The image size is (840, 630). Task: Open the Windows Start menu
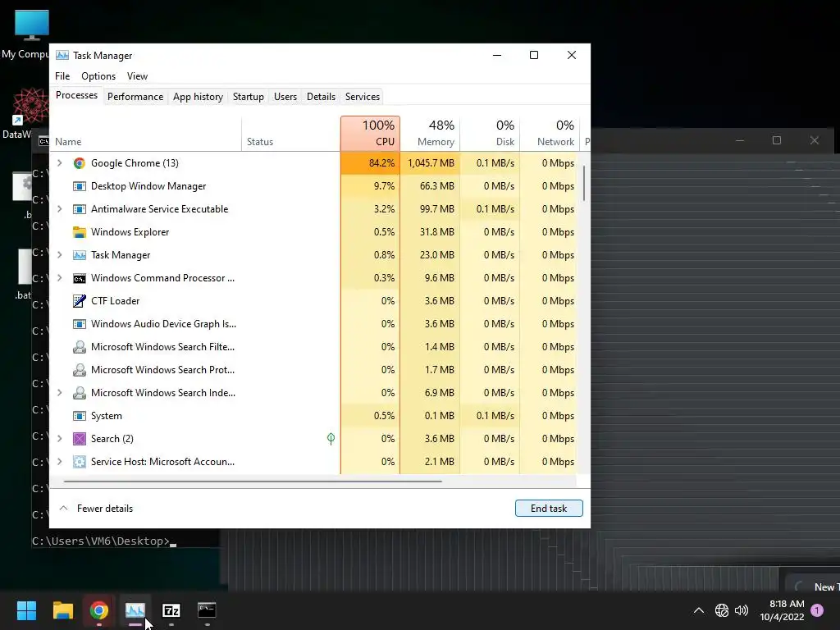coord(26,610)
